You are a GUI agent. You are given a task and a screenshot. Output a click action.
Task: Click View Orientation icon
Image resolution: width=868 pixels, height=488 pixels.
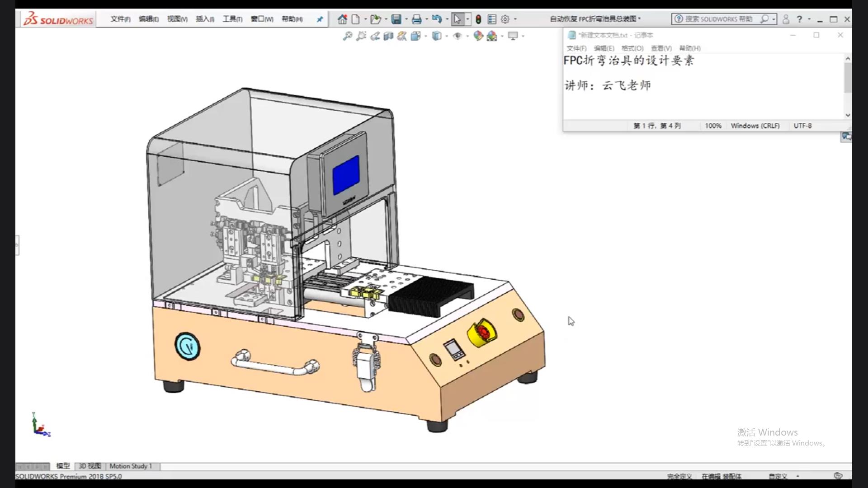[416, 36]
